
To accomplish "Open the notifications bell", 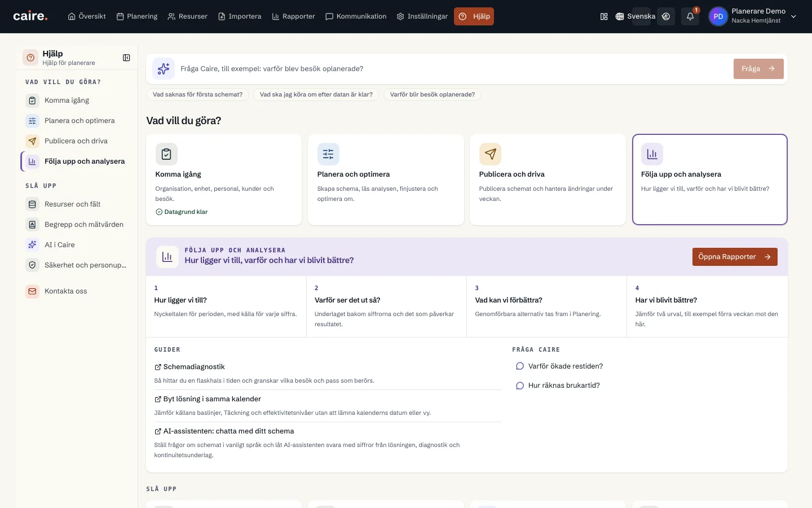I will click(x=690, y=16).
